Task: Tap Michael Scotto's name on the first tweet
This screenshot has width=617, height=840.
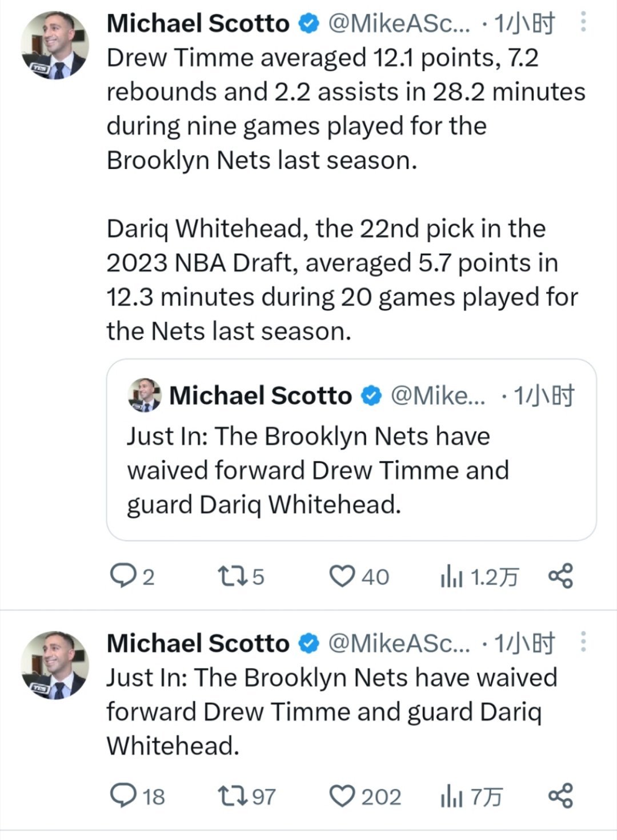Action: [198, 23]
